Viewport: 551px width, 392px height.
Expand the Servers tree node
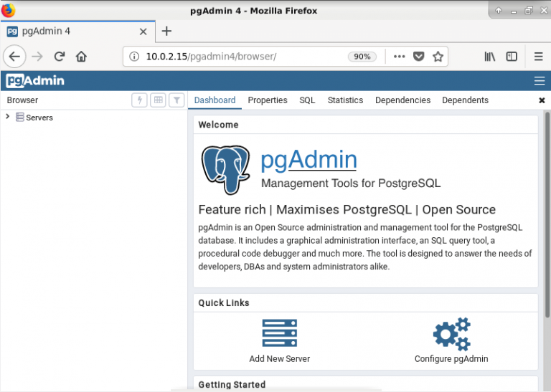pyautogui.click(x=8, y=117)
